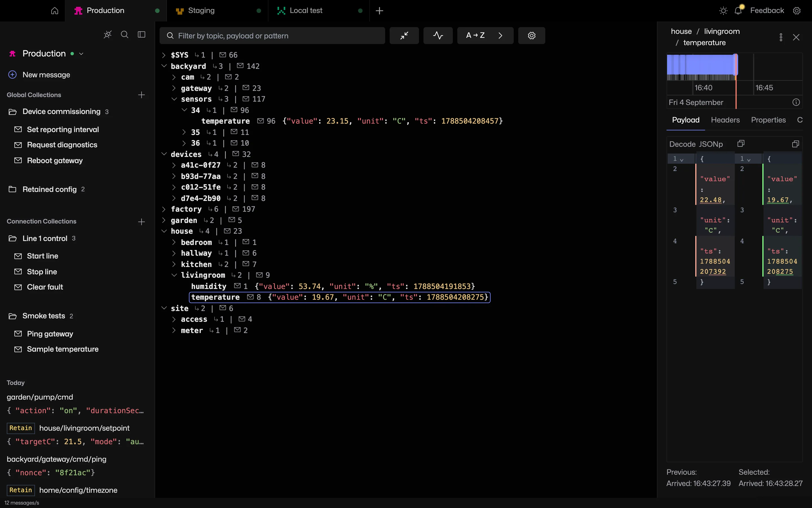Go to the home icon
The width and height of the screenshot is (812, 508).
click(x=54, y=11)
